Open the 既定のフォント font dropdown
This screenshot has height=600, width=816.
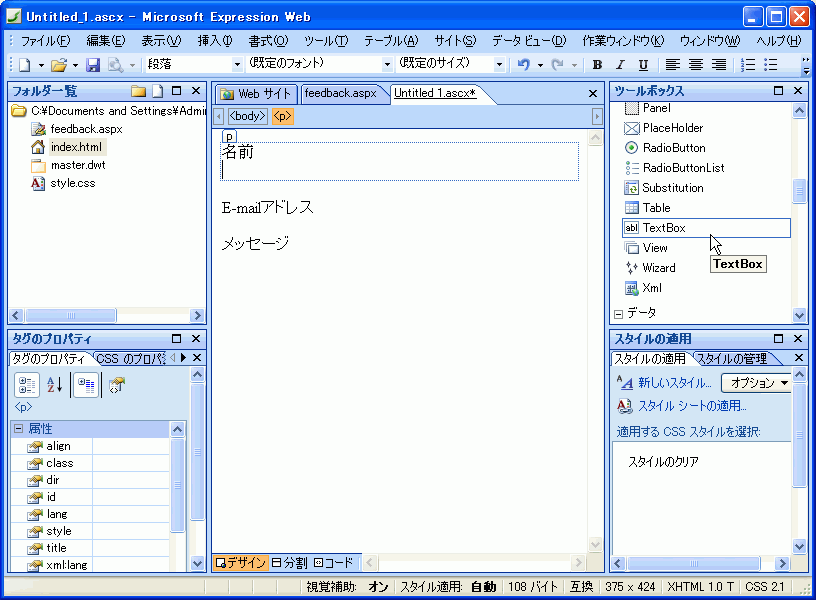387,65
